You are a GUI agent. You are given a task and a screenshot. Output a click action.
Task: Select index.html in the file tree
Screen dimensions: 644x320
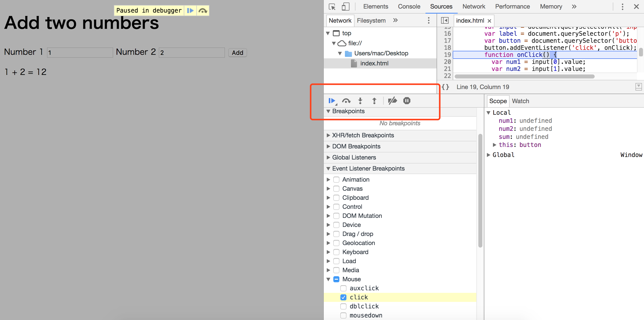374,63
